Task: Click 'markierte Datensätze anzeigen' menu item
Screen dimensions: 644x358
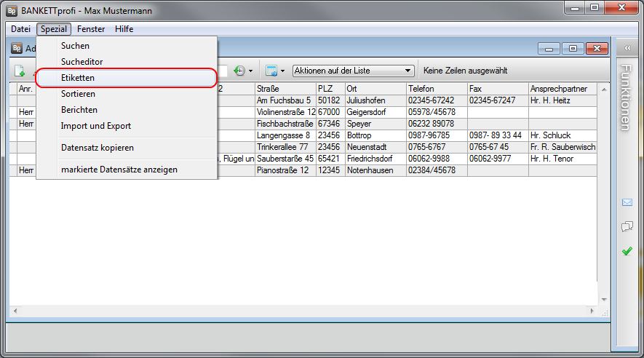Action: point(119,170)
